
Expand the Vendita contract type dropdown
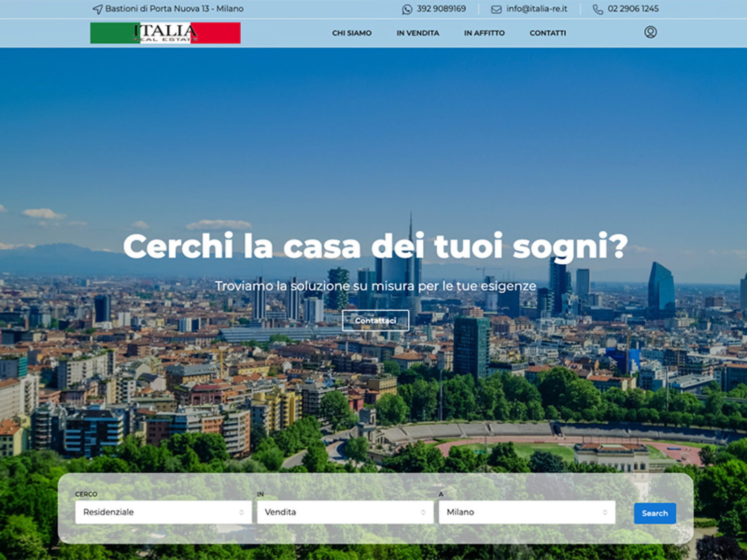click(345, 512)
